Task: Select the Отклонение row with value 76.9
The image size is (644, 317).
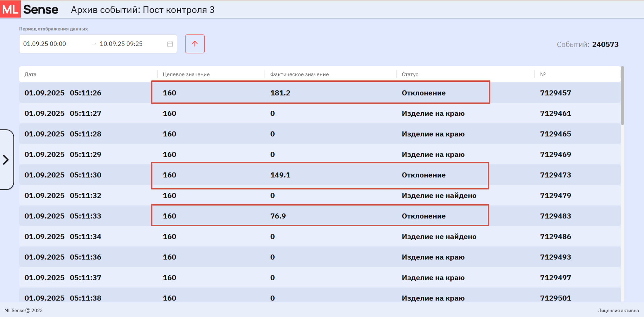Action: (x=319, y=216)
